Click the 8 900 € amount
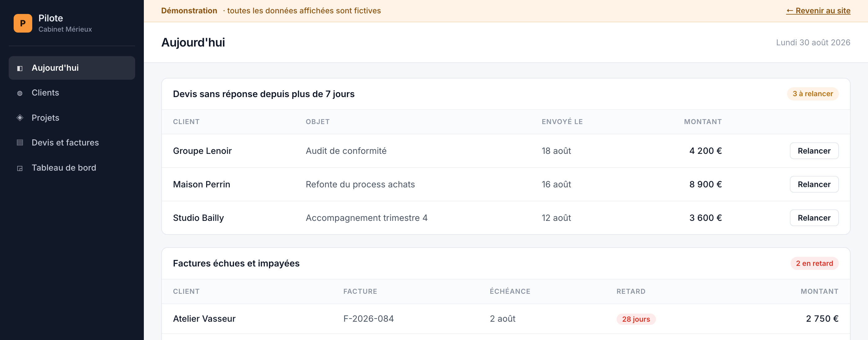The image size is (868, 340). click(706, 184)
